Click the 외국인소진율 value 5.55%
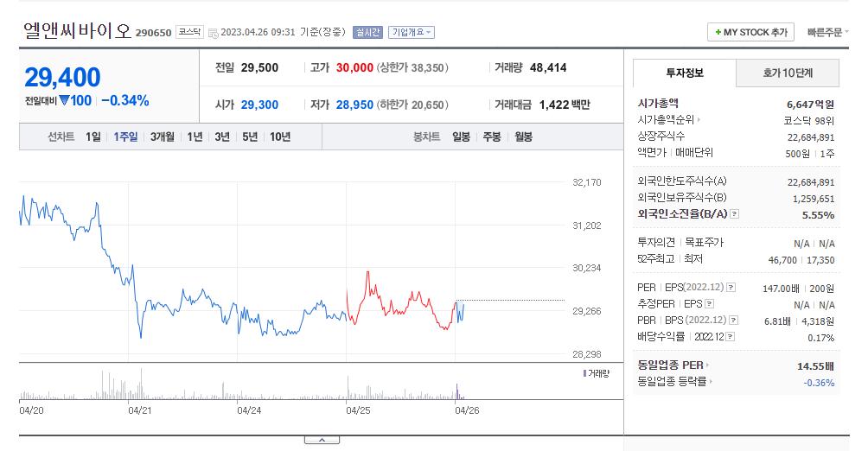Image resolution: width=868 pixels, height=451 pixels. (818, 215)
